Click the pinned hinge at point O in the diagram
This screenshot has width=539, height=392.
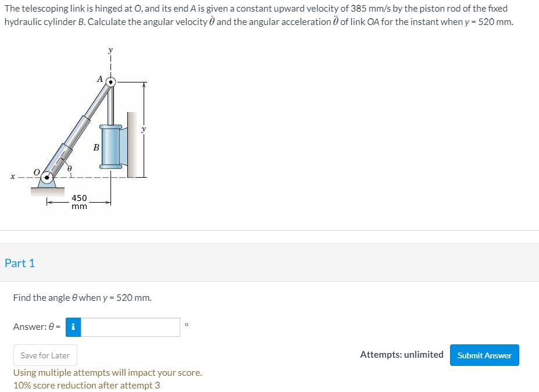click(47, 176)
